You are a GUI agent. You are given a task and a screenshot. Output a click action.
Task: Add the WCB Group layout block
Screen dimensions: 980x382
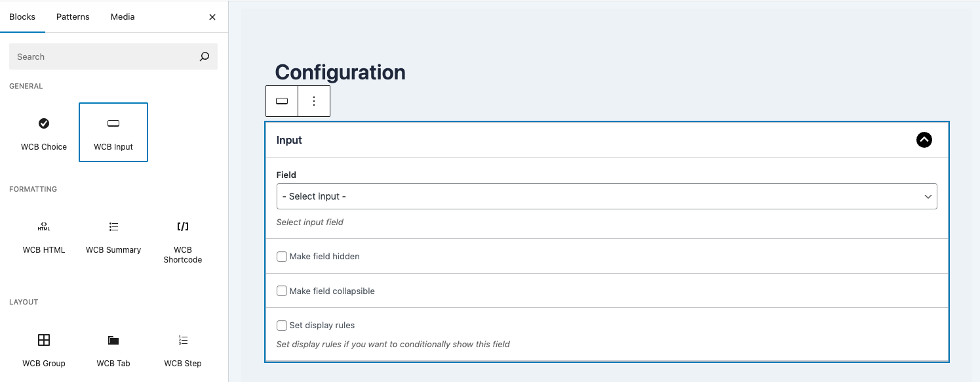coord(44,349)
